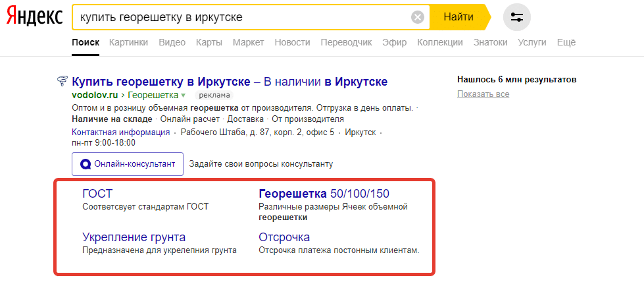Open the 'Купить георешетку в Иркутске' ad title
Image resolution: width=644 pixels, height=284 pixels.
(x=230, y=82)
